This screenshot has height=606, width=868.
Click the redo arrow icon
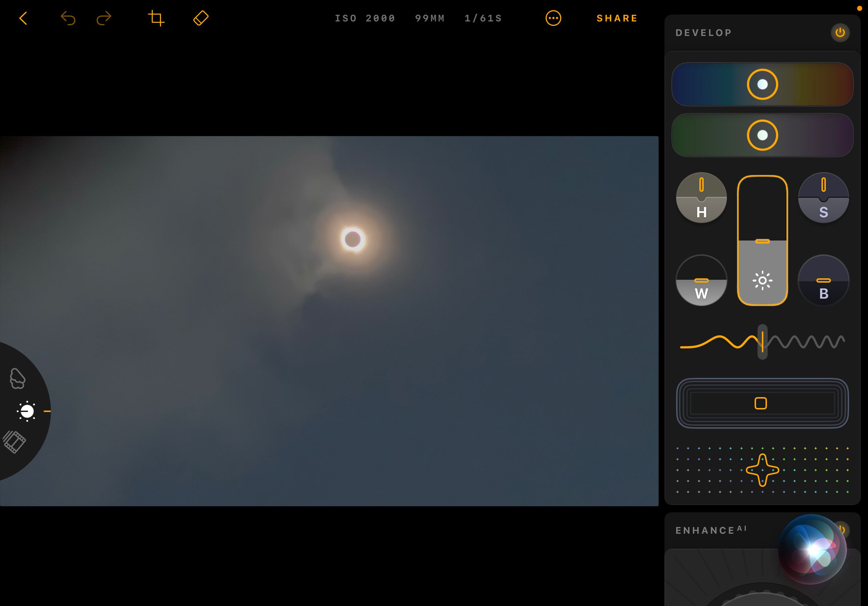pos(104,18)
